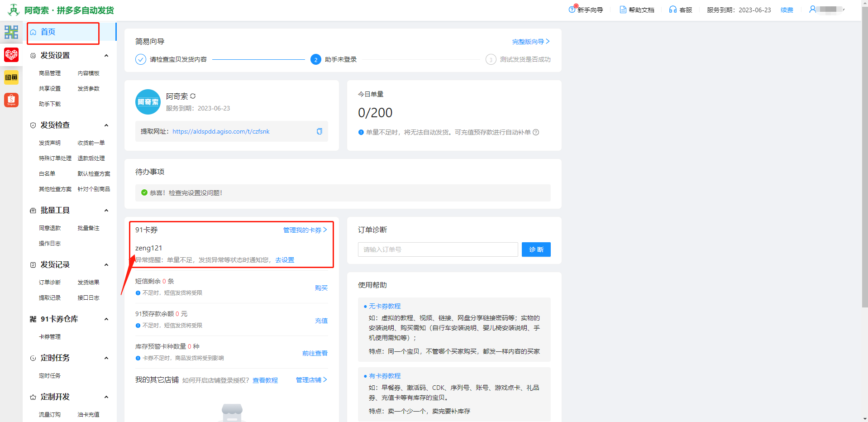Open the grid apps icon in left rail
This screenshot has height=422, width=868.
11,32
